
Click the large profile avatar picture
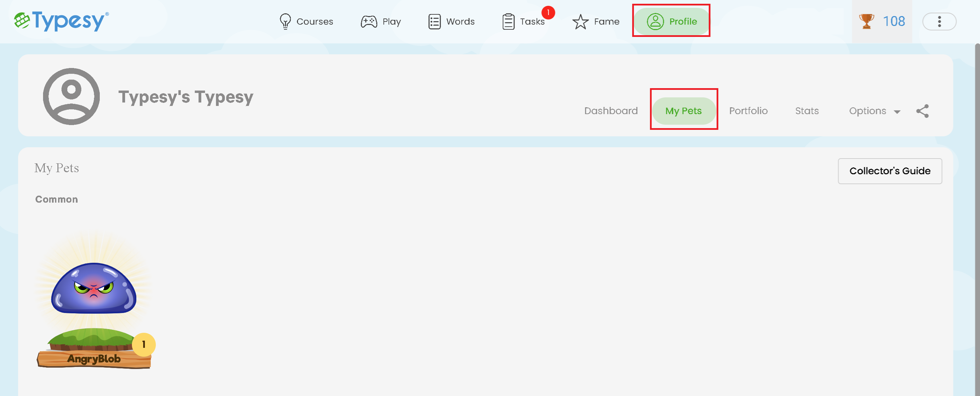coord(71,97)
